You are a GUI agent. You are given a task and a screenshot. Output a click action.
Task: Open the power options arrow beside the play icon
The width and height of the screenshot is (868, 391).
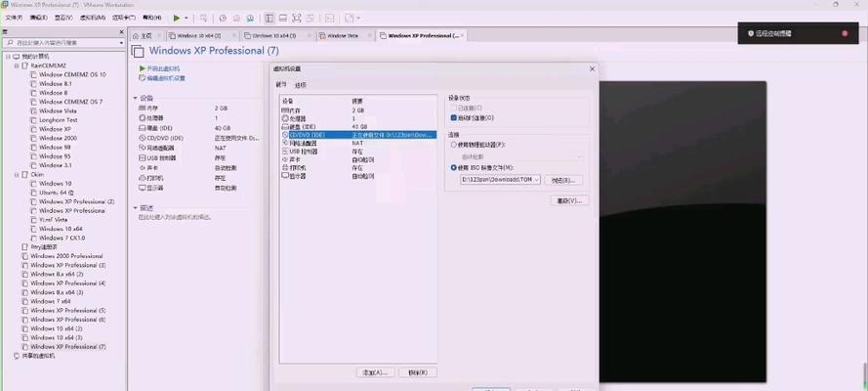click(186, 19)
